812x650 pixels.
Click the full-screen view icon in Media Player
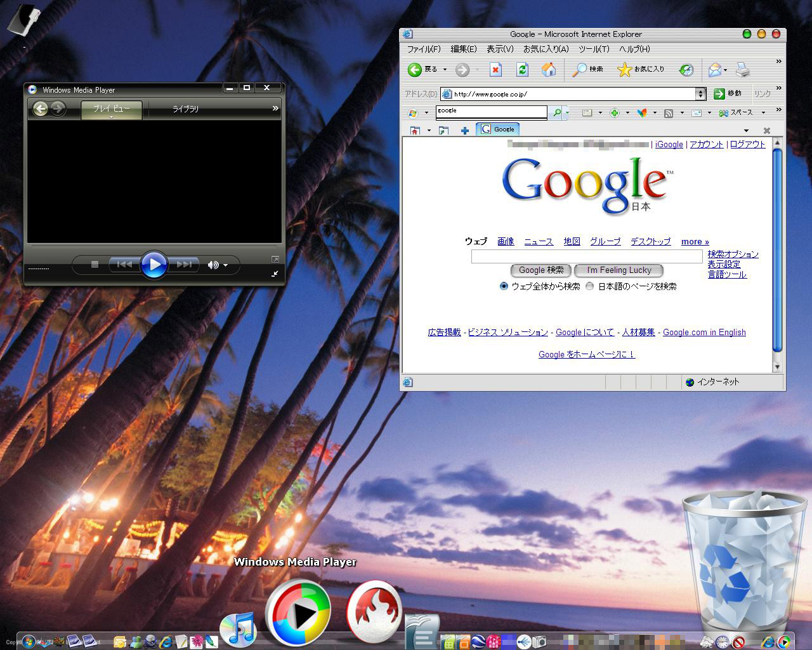point(275,259)
